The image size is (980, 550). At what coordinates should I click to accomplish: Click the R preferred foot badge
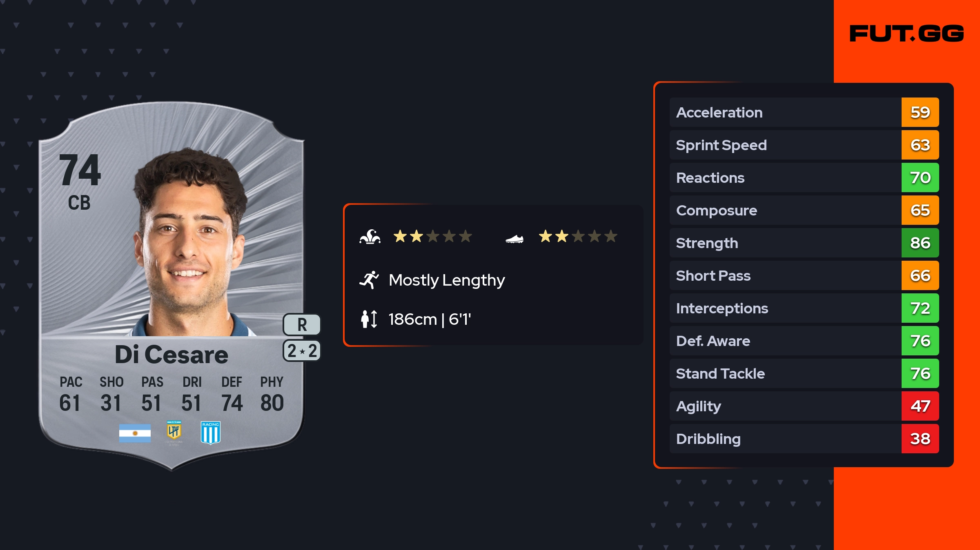[x=302, y=325]
